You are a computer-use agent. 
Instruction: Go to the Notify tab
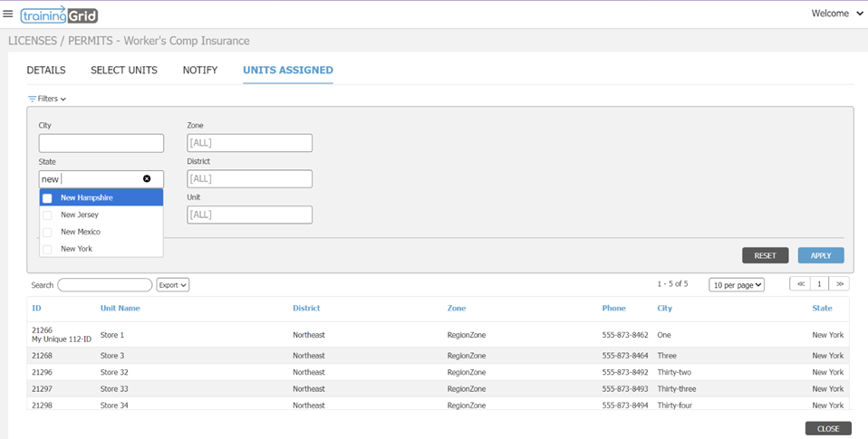(200, 71)
